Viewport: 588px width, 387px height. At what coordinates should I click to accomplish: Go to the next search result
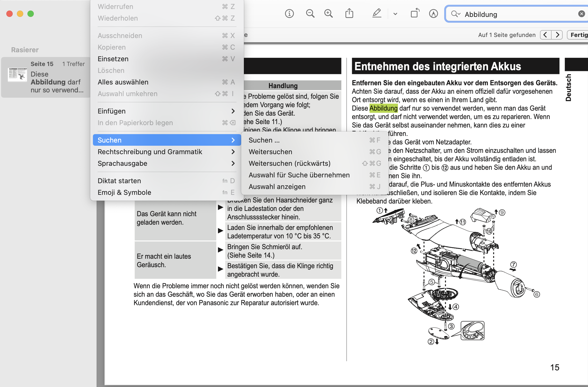pos(558,35)
